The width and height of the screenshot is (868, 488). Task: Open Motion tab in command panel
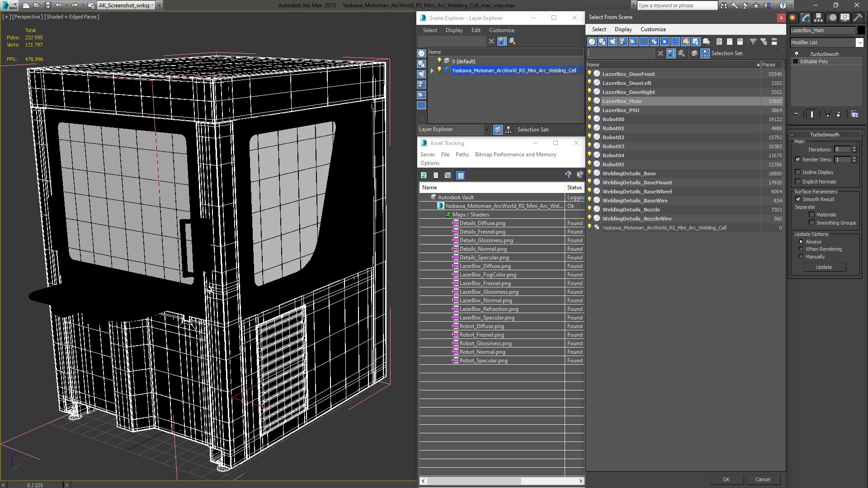(832, 18)
